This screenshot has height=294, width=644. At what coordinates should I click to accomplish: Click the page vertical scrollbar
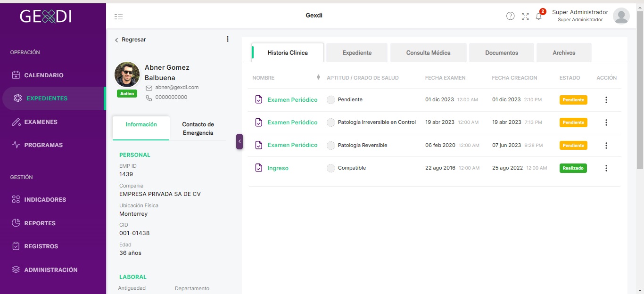click(x=640, y=90)
